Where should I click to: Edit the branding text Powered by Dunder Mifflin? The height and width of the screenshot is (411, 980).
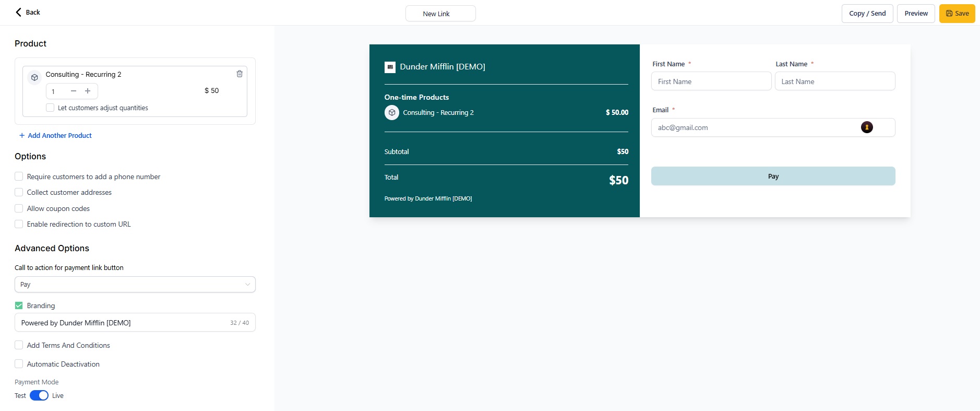click(135, 323)
